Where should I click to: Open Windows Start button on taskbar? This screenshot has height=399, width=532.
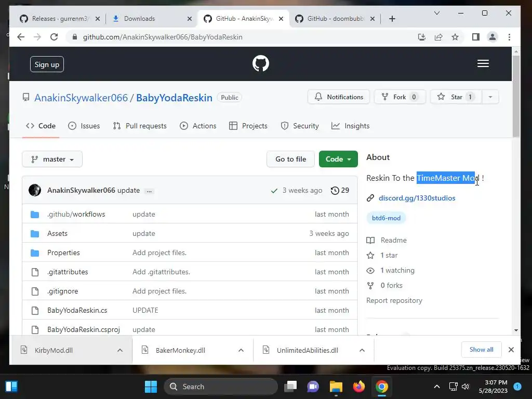pyautogui.click(x=151, y=387)
